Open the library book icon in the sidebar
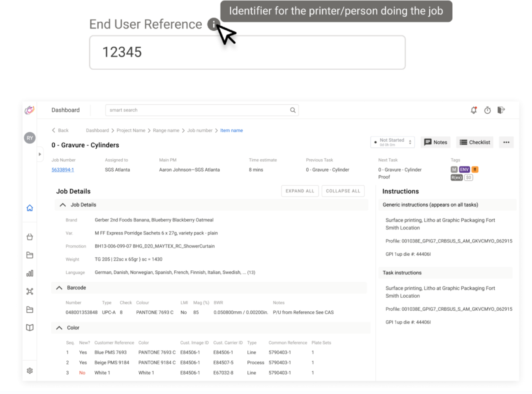Screen dimensions: 532x394 click(x=30, y=327)
